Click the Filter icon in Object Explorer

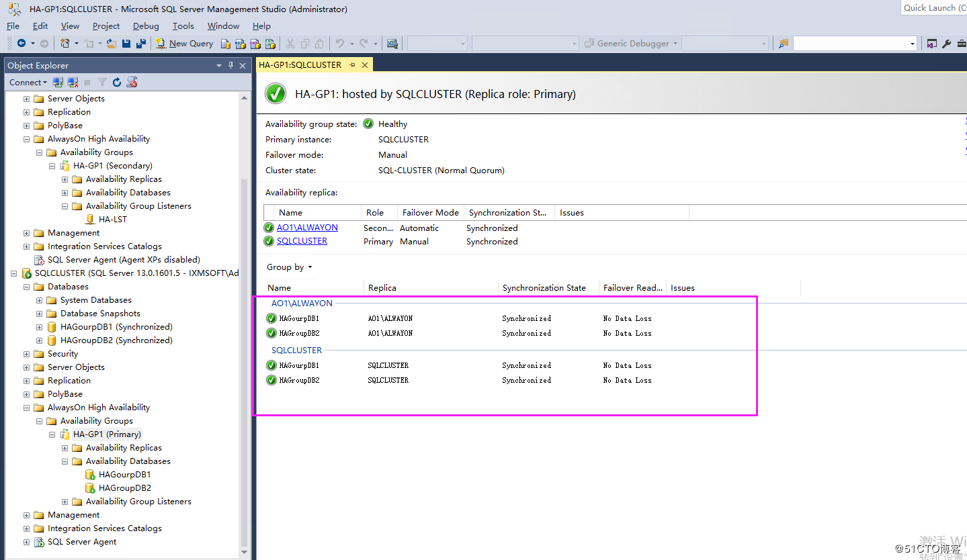(x=101, y=82)
